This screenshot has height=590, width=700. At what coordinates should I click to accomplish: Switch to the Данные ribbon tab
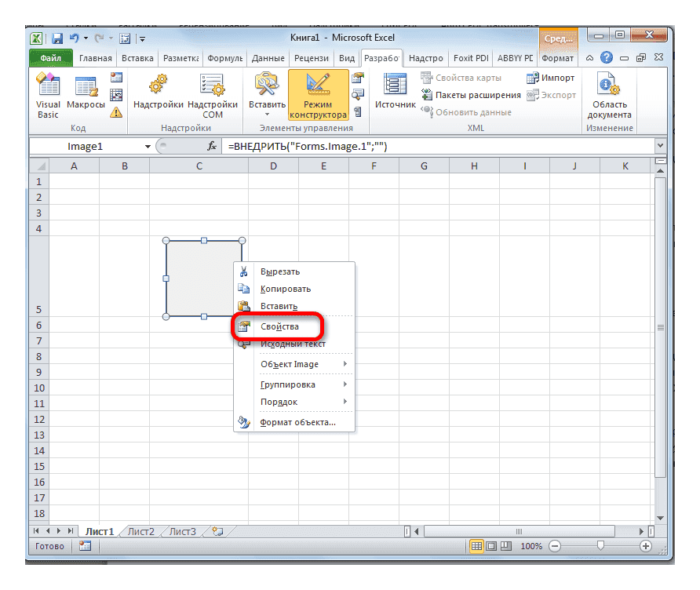click(268, 57)
